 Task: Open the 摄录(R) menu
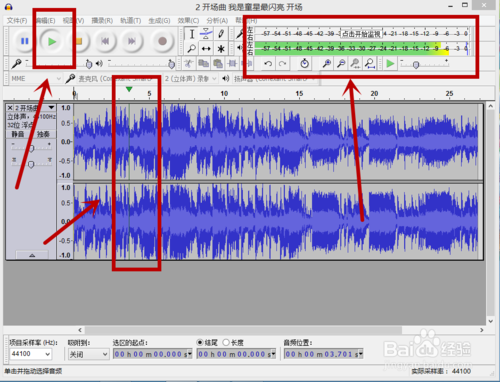[102, 21]
